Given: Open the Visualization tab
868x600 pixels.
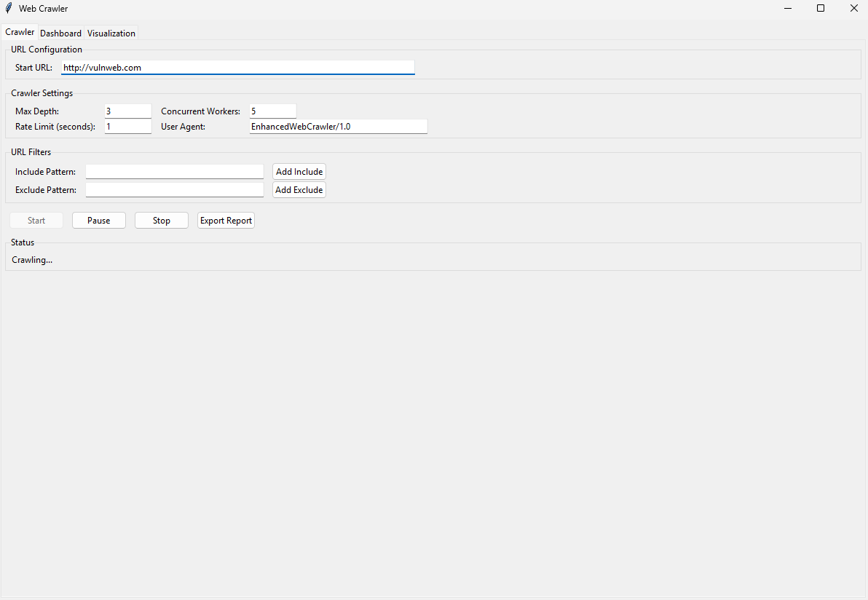Looking at the screenshot, I should coord(111,33).
